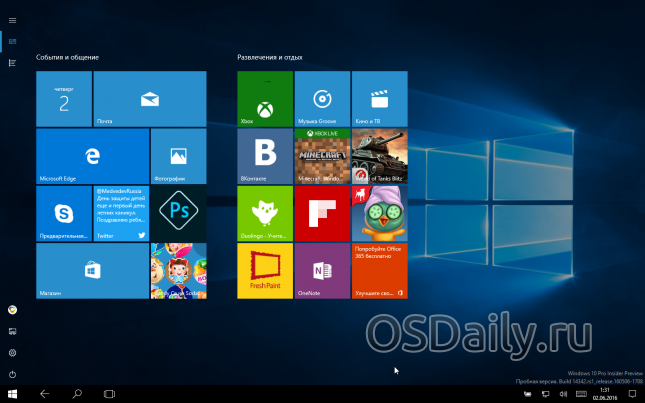Open the Store (Магазин) tile
Image resolution: width=645 pixels, height=403 pixels.
tap(92, 270)
